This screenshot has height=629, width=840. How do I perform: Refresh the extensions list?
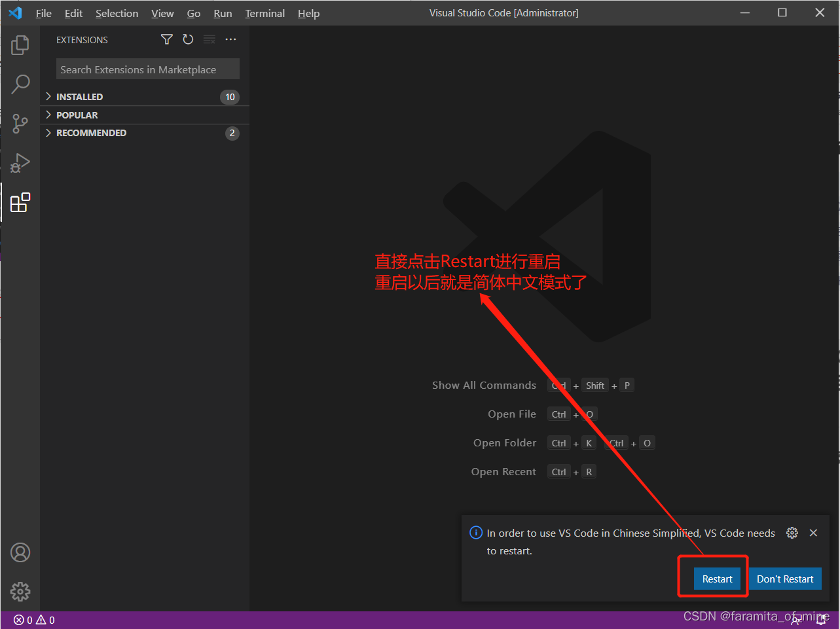[188, 39]
